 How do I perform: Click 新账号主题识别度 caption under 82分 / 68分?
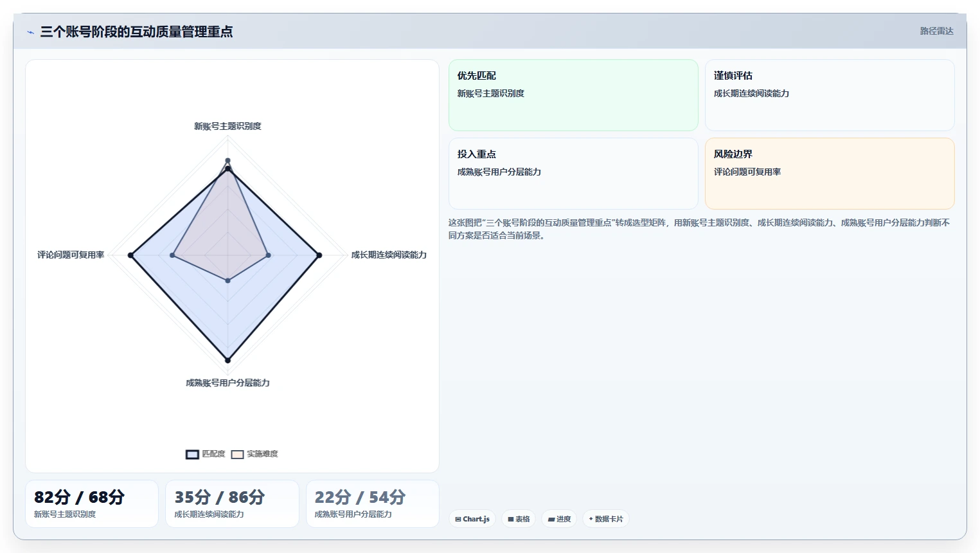click(65, 514)
